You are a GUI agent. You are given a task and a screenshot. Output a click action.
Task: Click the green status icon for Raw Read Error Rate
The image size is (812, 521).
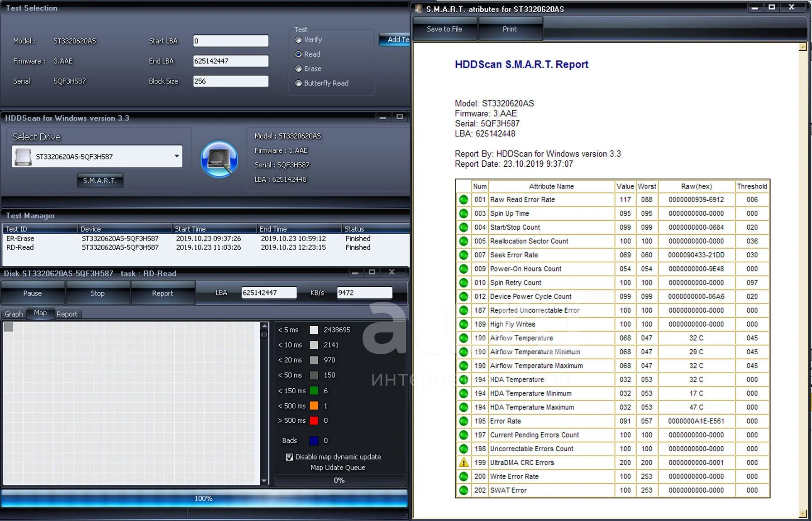(x=463, y=200)
